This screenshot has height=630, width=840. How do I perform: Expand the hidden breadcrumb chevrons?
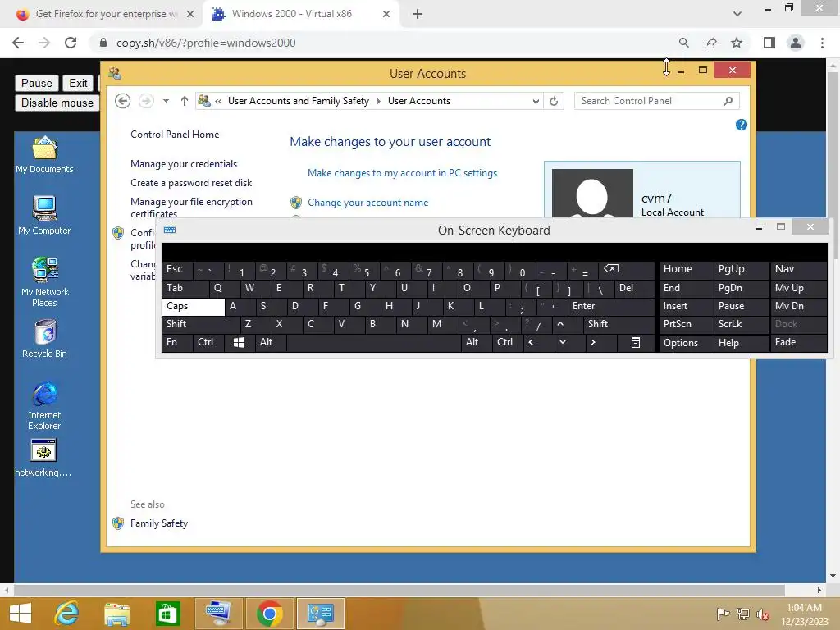[218, 101]
